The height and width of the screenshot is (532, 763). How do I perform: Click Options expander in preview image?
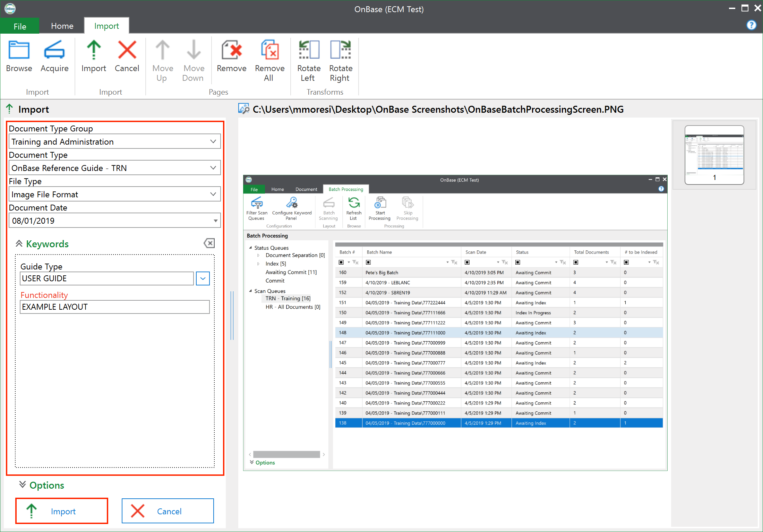(x=262, y=462)
